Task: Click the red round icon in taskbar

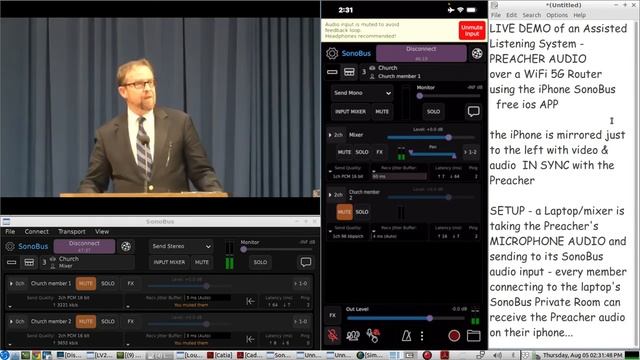Action: [x=427, y=355]
